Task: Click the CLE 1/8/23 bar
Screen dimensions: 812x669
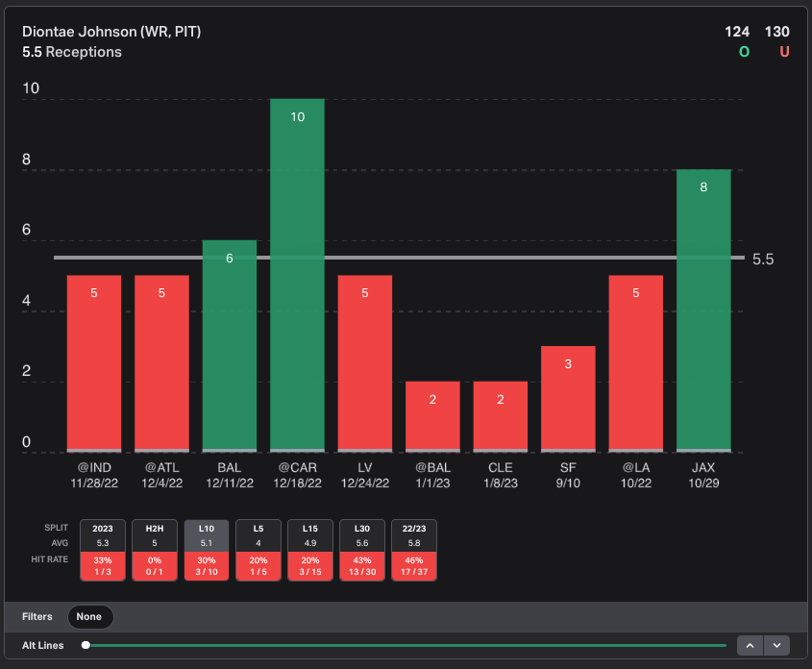Action: coord(501,416)
